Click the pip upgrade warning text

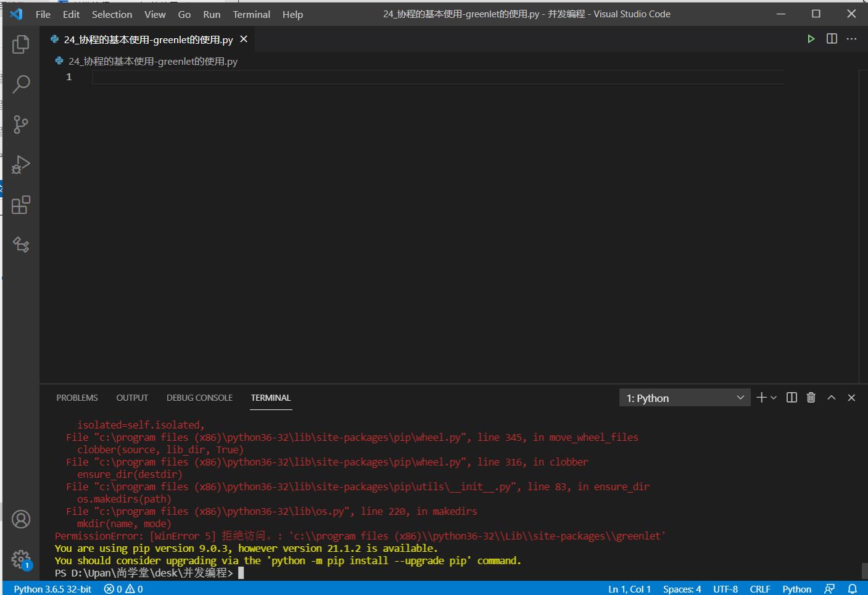(287, 560)
